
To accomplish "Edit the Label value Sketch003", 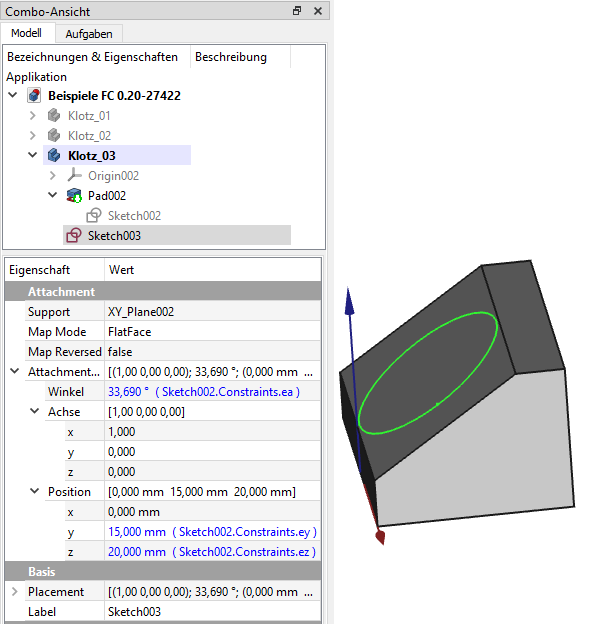I will click(x=212, y=612).
